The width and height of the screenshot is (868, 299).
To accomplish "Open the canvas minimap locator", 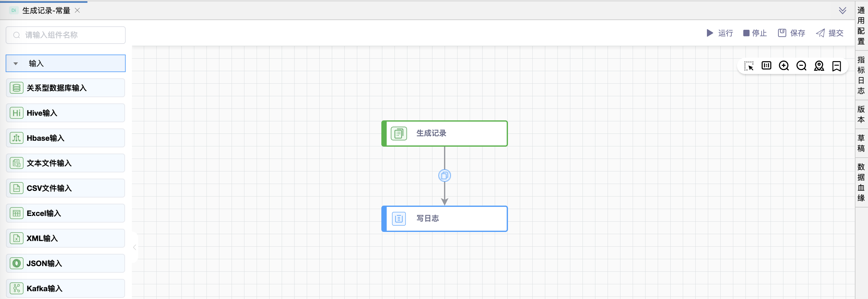I will [819, 66].
